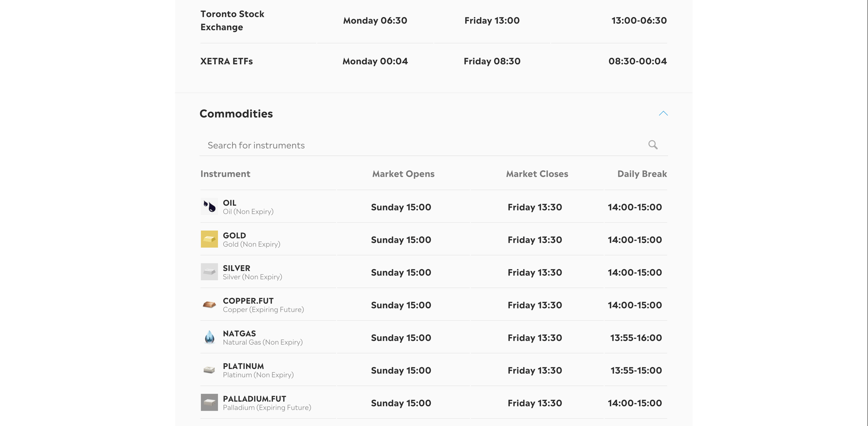868x426 pixels.
Task: Collapse the Commodities section chevron
Action: (x=663, y=113)
